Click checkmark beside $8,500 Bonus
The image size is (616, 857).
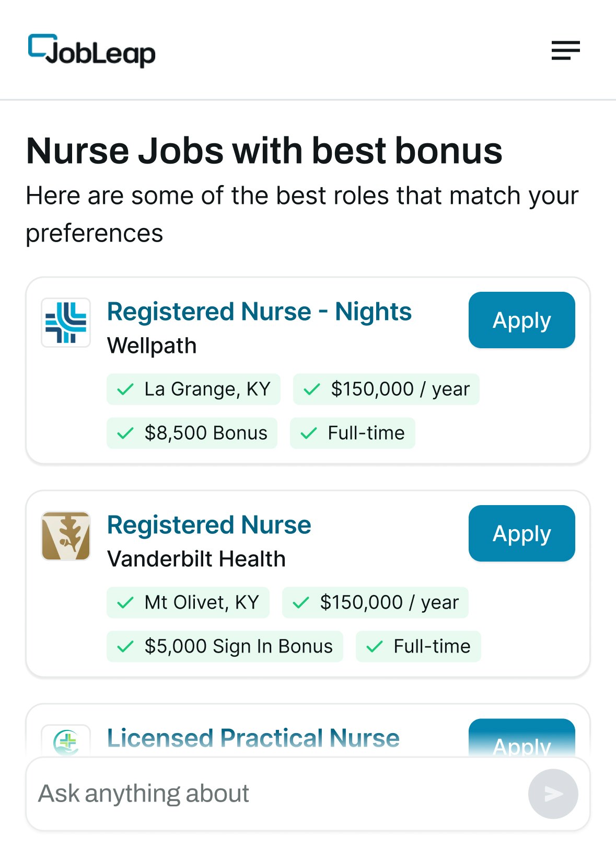tap(125, 433)
